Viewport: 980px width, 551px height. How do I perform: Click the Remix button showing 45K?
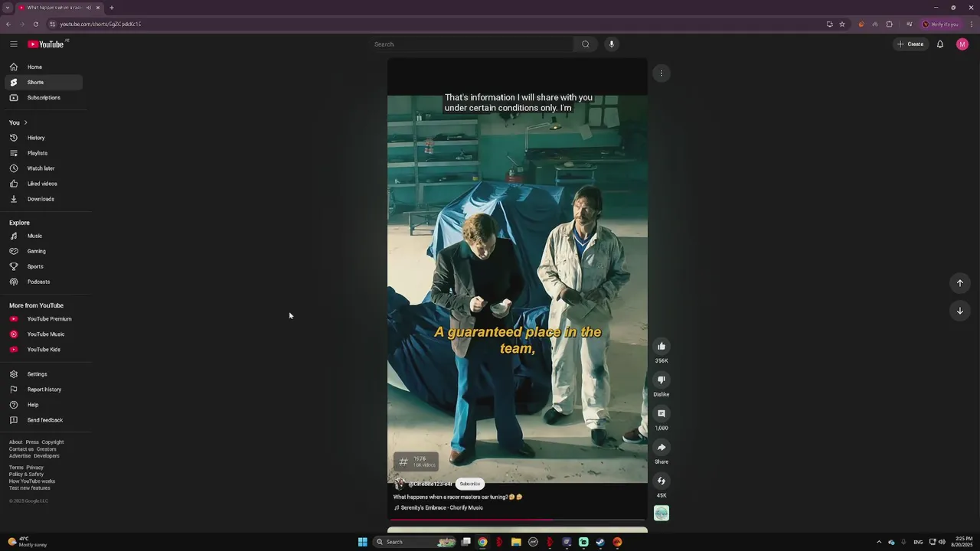661,481
